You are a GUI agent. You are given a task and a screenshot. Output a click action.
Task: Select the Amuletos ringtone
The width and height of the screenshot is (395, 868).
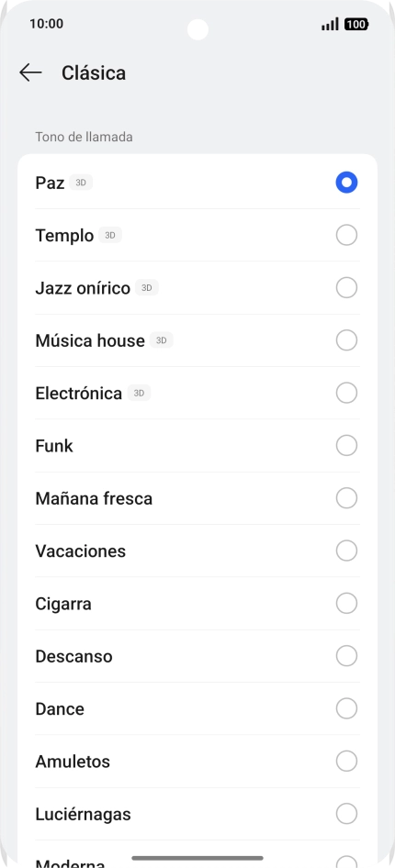click(197, 762)
